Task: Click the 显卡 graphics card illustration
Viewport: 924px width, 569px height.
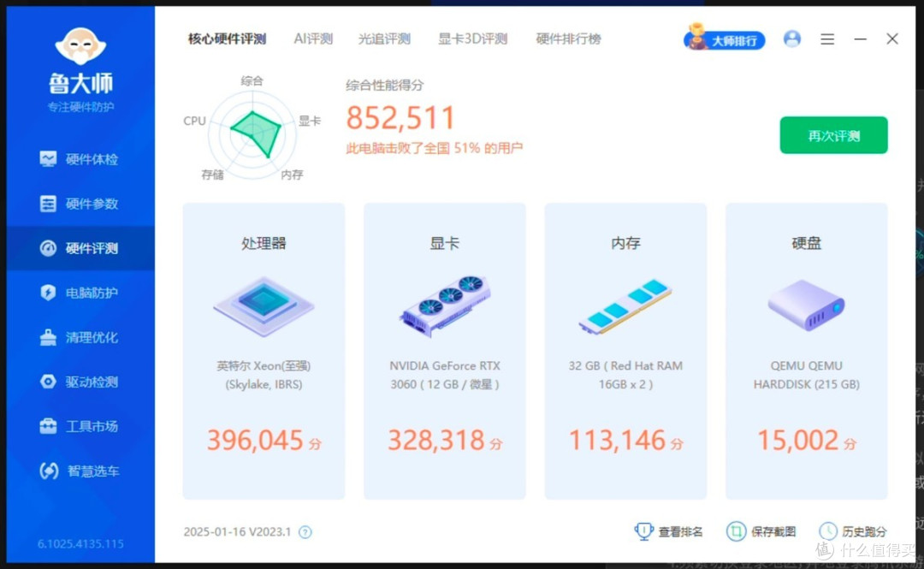Action: coord(446,305)
